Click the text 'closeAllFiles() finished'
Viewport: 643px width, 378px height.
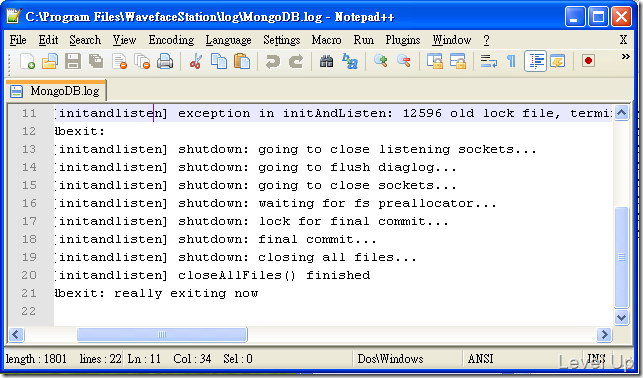coord(274,276)
